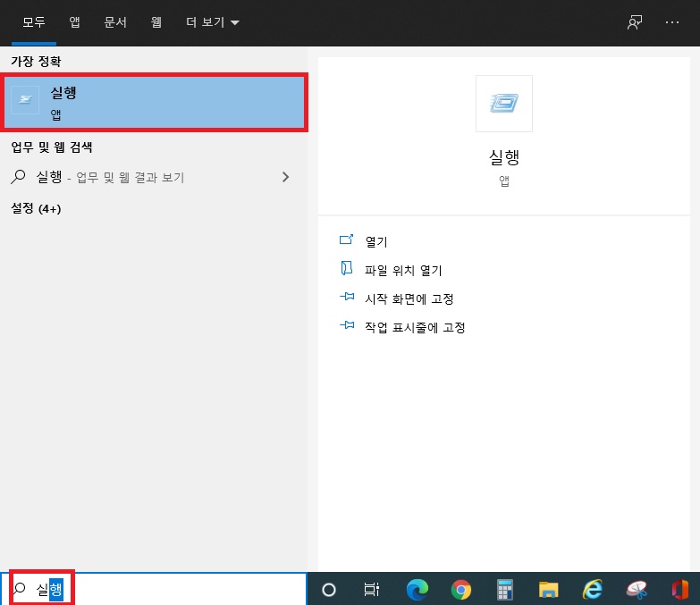This screenshot has width=700, height=605.
Task: Open Cortana circle on taskbar
Action: 329,590
